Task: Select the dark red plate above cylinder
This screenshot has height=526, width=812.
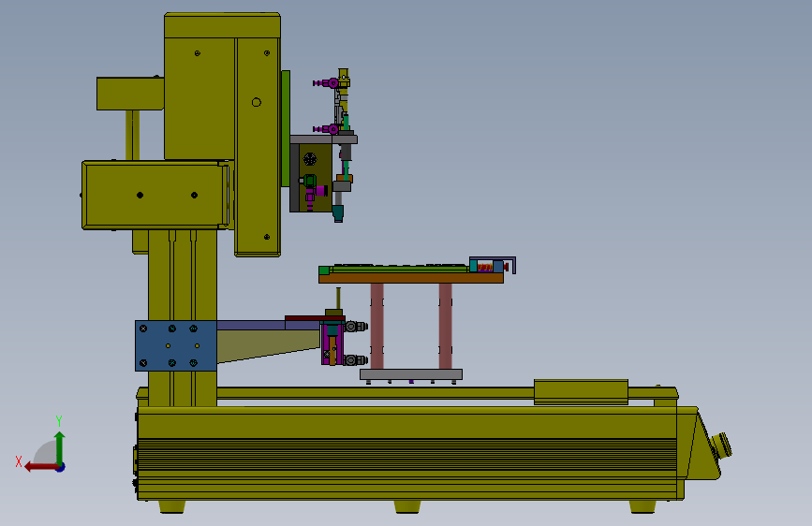Action: (315, 318)
